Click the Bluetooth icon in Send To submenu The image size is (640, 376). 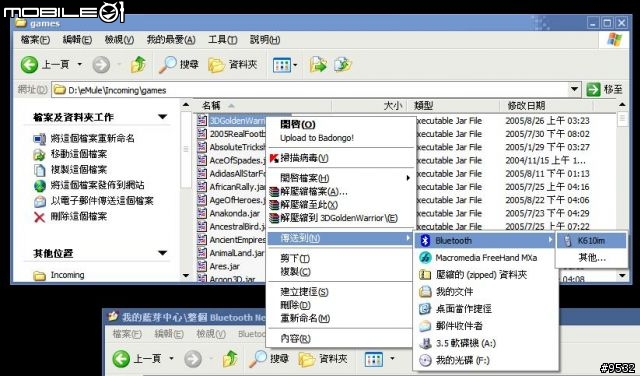coord(425,240)
